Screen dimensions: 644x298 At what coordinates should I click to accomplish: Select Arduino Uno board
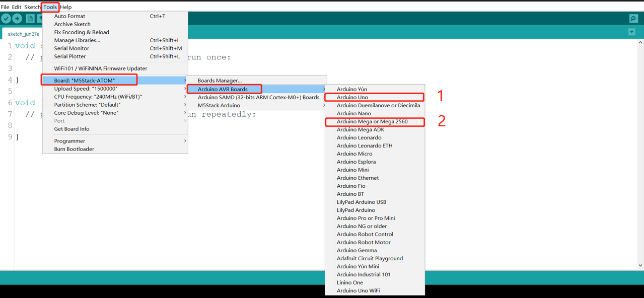[x=352, y=97]
